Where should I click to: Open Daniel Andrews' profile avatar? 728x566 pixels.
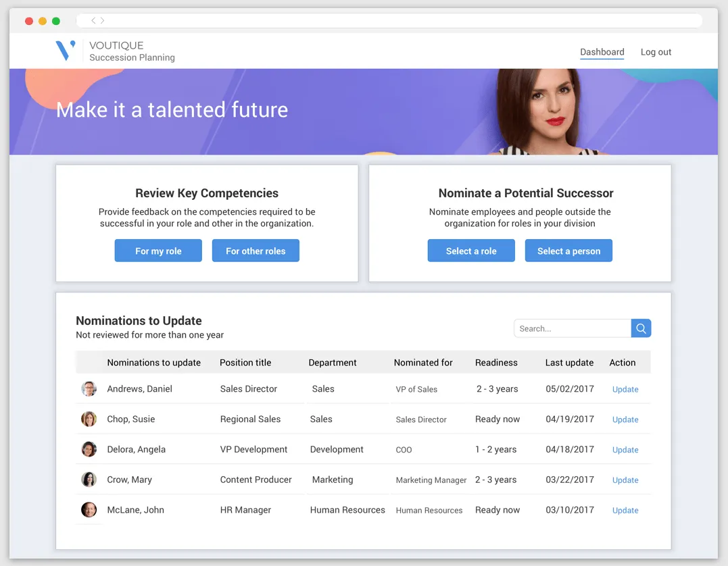coord(89,388)
